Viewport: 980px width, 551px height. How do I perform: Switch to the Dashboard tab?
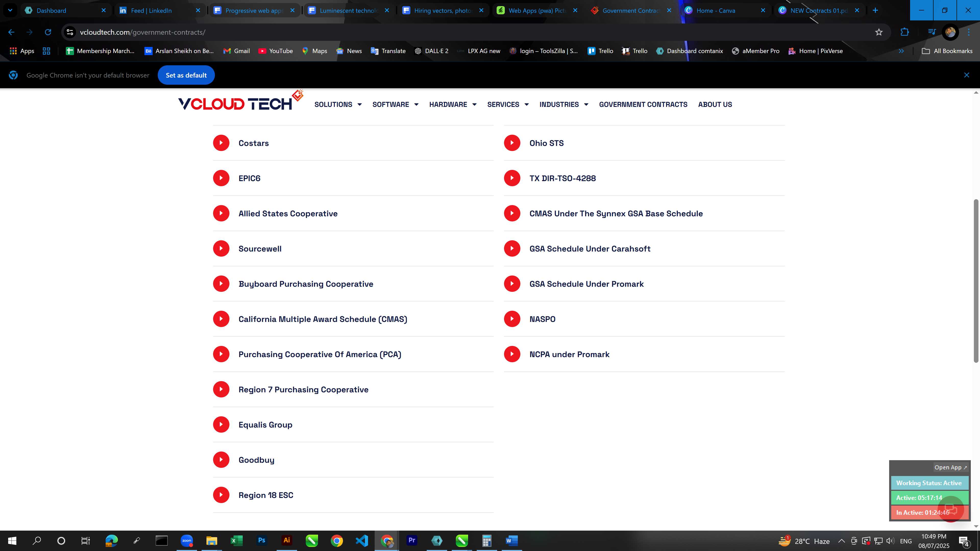coord(65,10)
